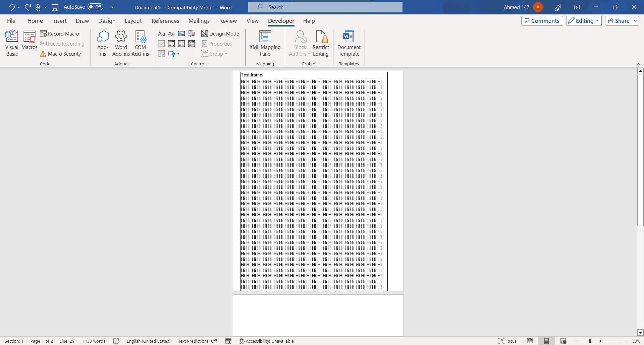Viewport: 644px width, 345px height.
Task: Switch to Web Layout view
Action: (x=563, y=341)
